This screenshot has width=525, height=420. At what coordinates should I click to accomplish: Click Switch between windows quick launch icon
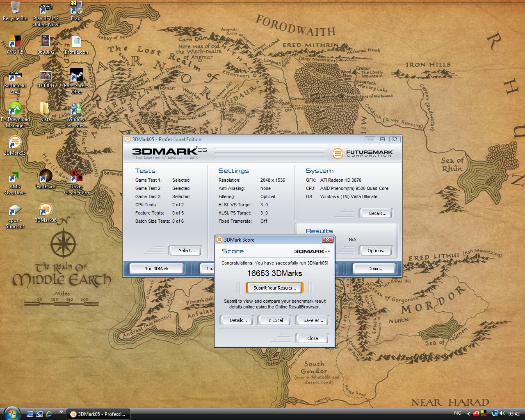pos(39,414)
